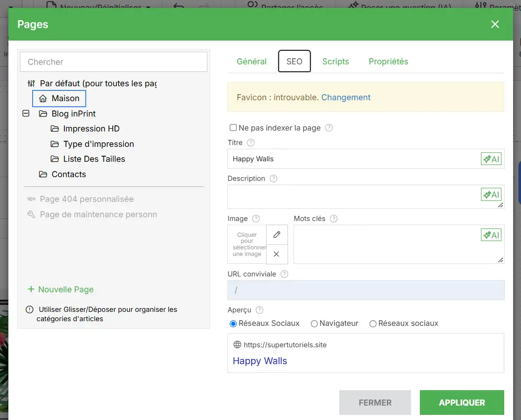Click the Chercher search field
This screenshot has height=420, width=521.
pyautogui.click(x=114, y=62)
